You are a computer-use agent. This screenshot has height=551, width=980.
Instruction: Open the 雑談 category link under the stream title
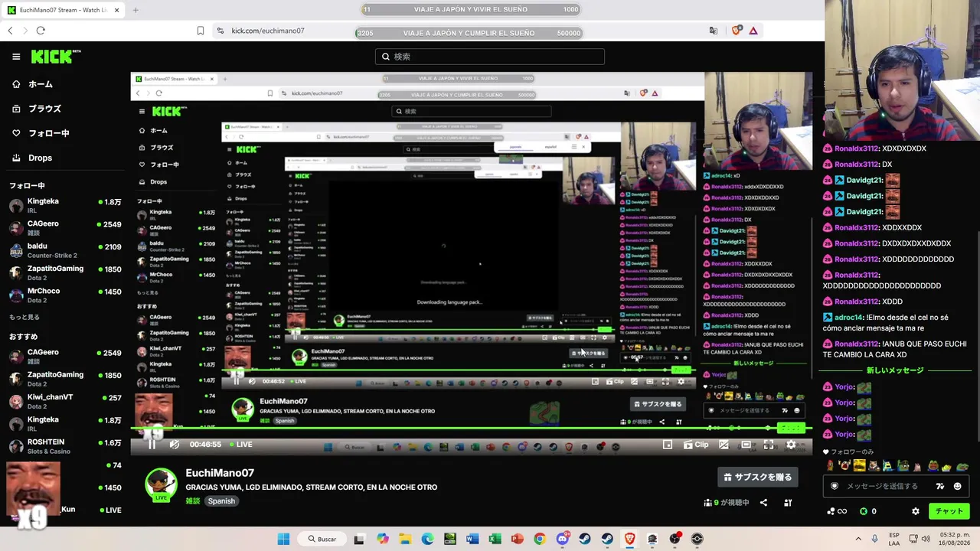pos(192,501)
